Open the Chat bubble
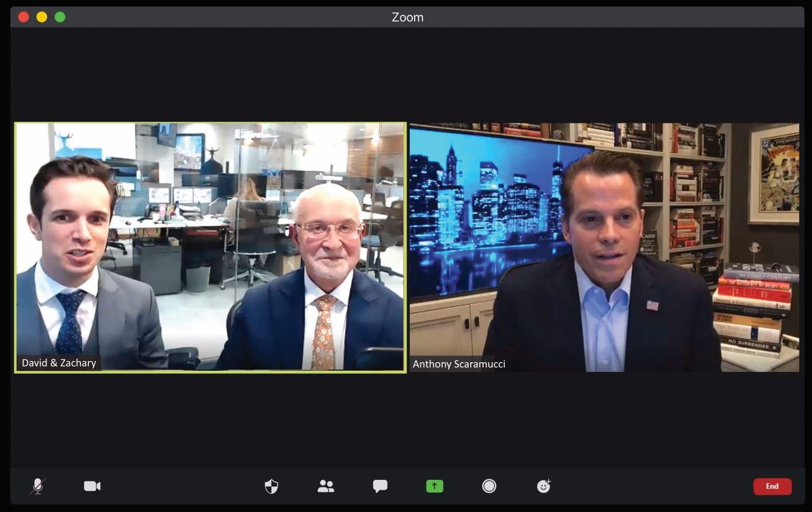Viewport: 812px width, 512px height. (x=380, y=487)
